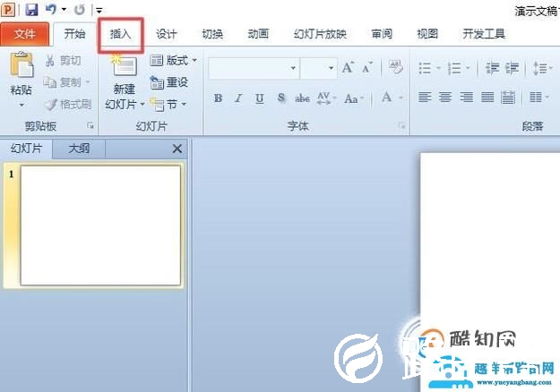The width and height of the screenshot is (560, 392).
Task: Toggle Underline formatting
Action: 260,98
